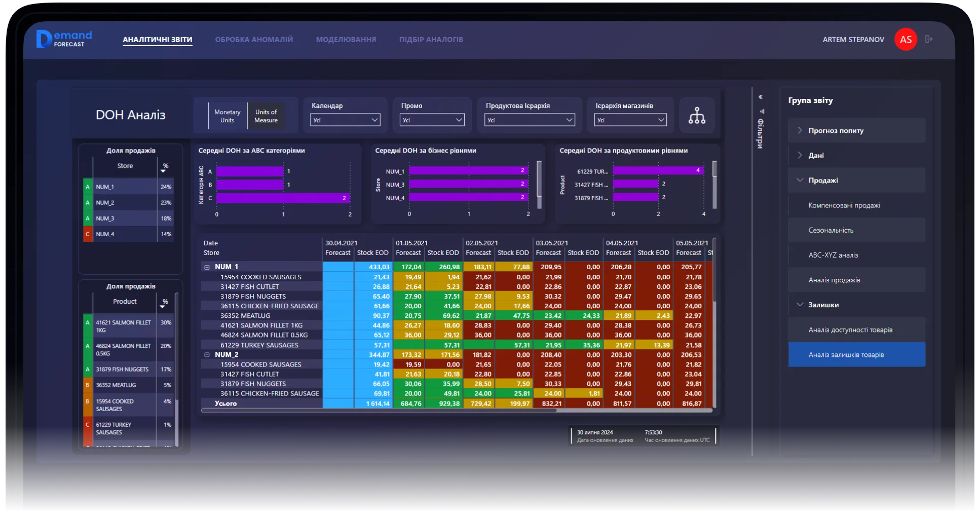Click the hierarchy tree icon button
980x512 pixels.
point(697,116)
